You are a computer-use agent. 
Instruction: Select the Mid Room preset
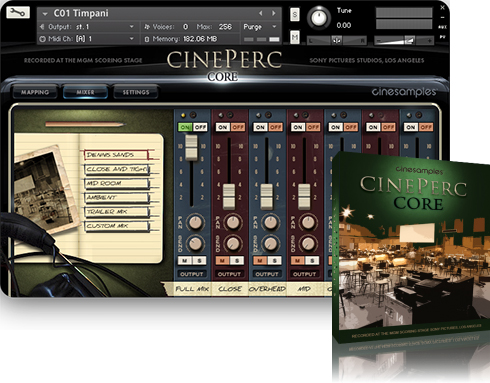click(x=116, y=183)
